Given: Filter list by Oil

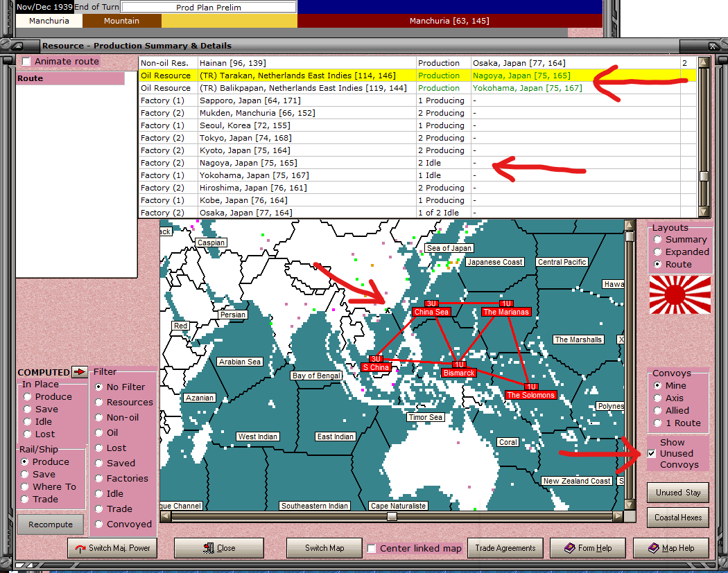Looking at the screenshot, I should point(99,433).
